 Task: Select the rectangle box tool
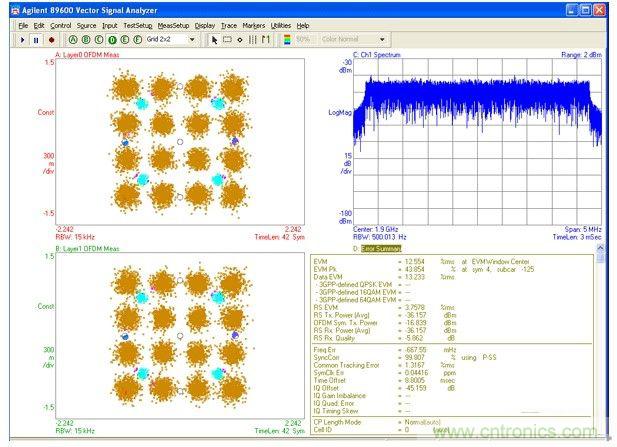click(x=226, y=39)
